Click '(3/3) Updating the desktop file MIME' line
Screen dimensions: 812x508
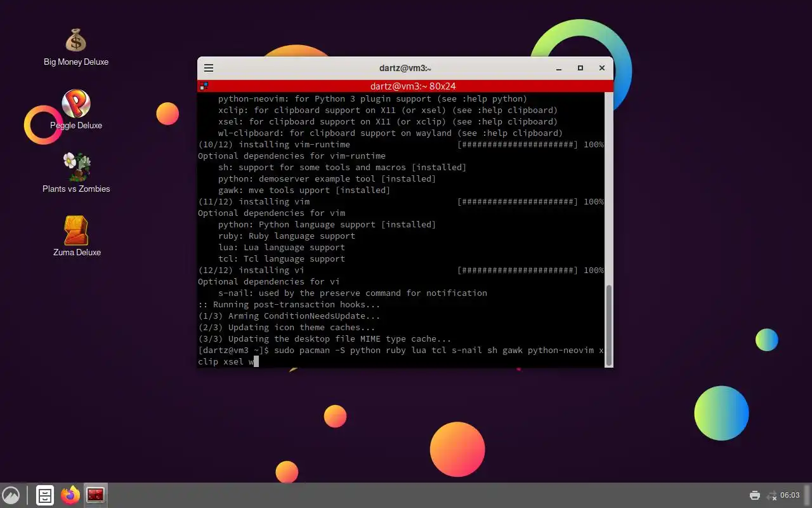(x=325, y=339)
